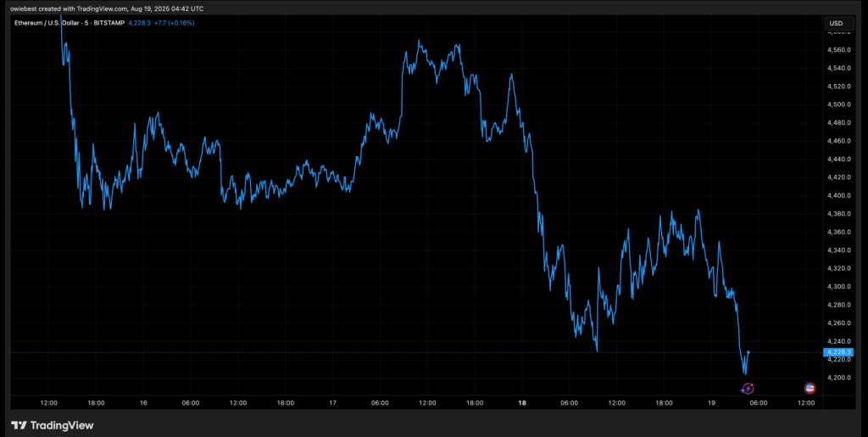Click the 19 date label on time axis
Screen dimensions: 868x437
[x=711, y=403]
